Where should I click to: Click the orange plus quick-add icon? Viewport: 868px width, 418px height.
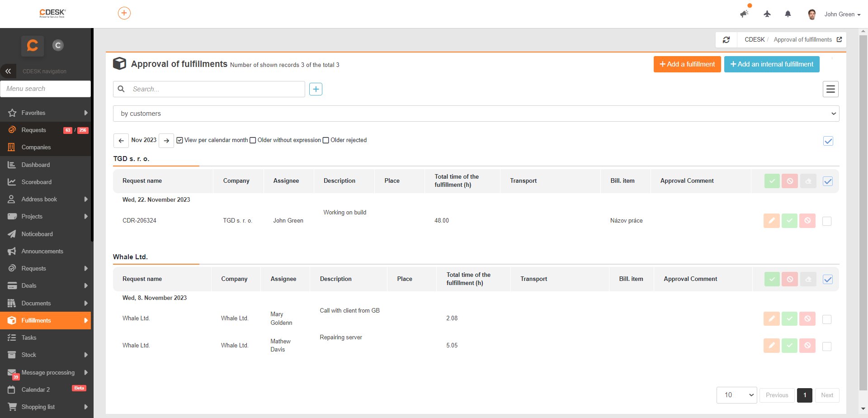[x=124, y=13]
